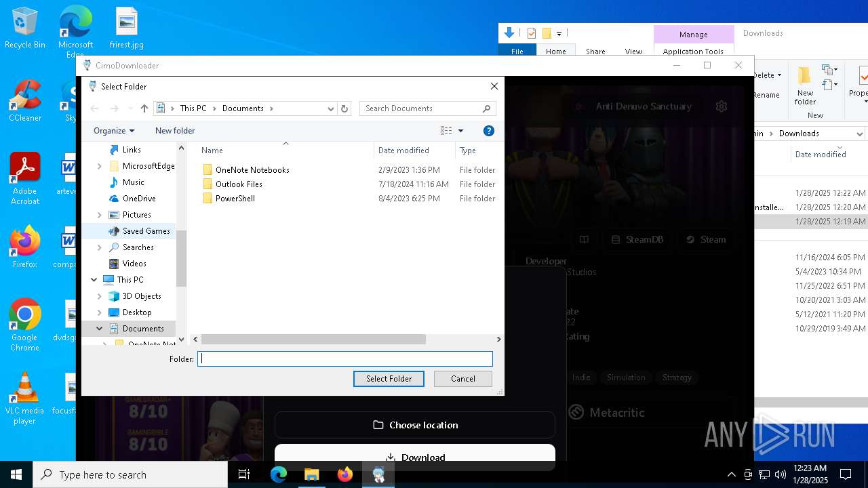Expand the Searches tree node

coord(100,247)
